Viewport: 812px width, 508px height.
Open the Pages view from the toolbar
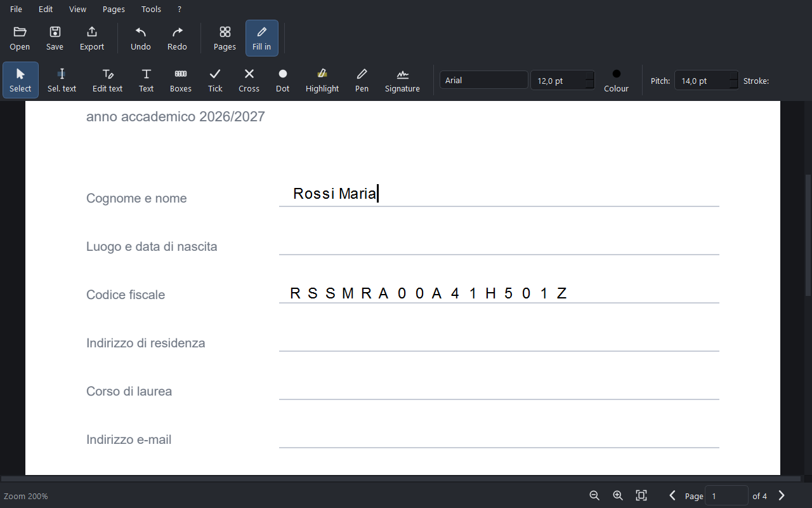point(225,38)
